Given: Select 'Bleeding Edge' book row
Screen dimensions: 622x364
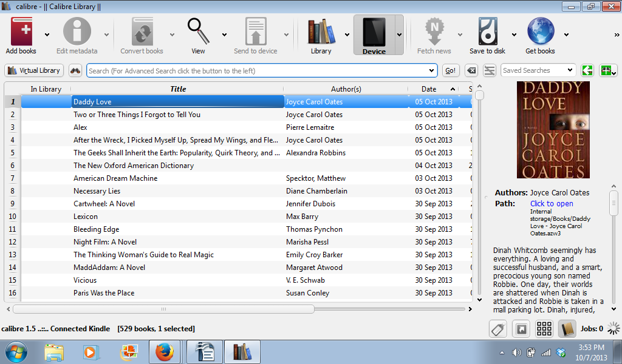Looking at the screenshot, I should pyautogui.click(x=246, y=229).
